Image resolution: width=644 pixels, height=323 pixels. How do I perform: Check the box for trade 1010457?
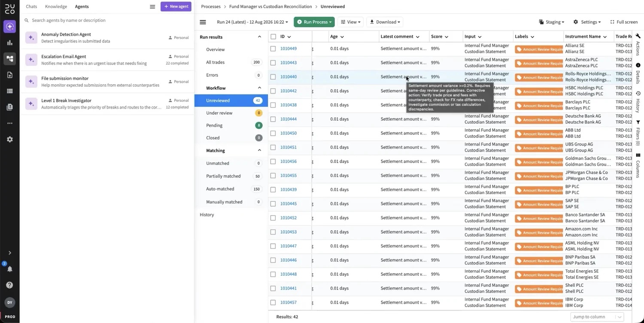coord(273,303)
